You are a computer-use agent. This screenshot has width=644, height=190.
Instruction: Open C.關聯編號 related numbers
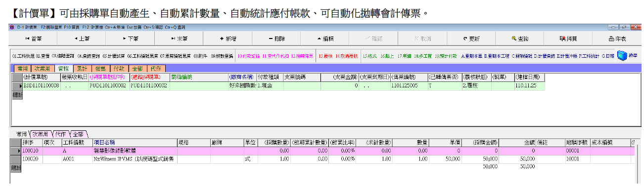[522, 56]
